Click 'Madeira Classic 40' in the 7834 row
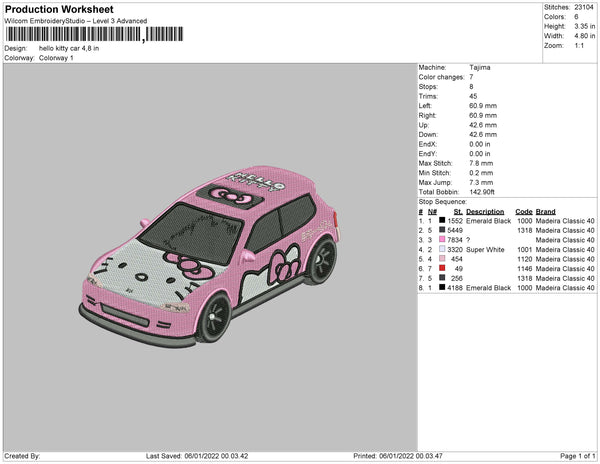 tap(565, 240)
